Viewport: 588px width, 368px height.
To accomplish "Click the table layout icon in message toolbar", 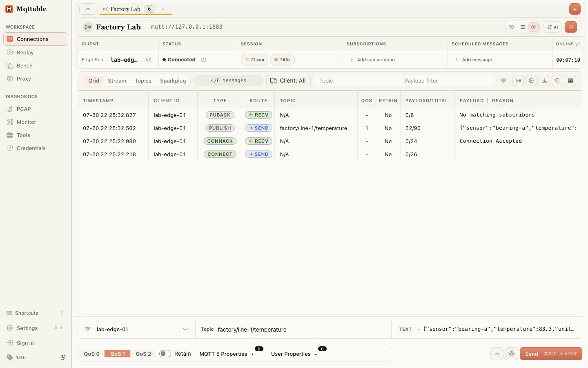I will [570, 81].
